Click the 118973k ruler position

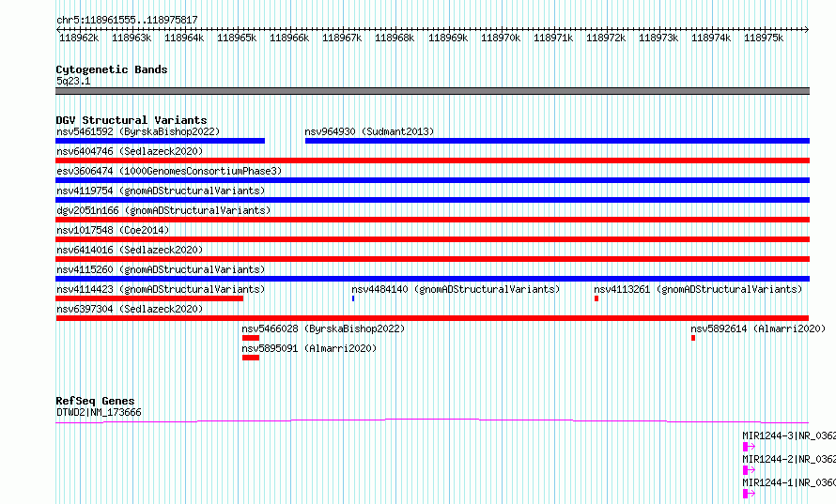(658, 38)
